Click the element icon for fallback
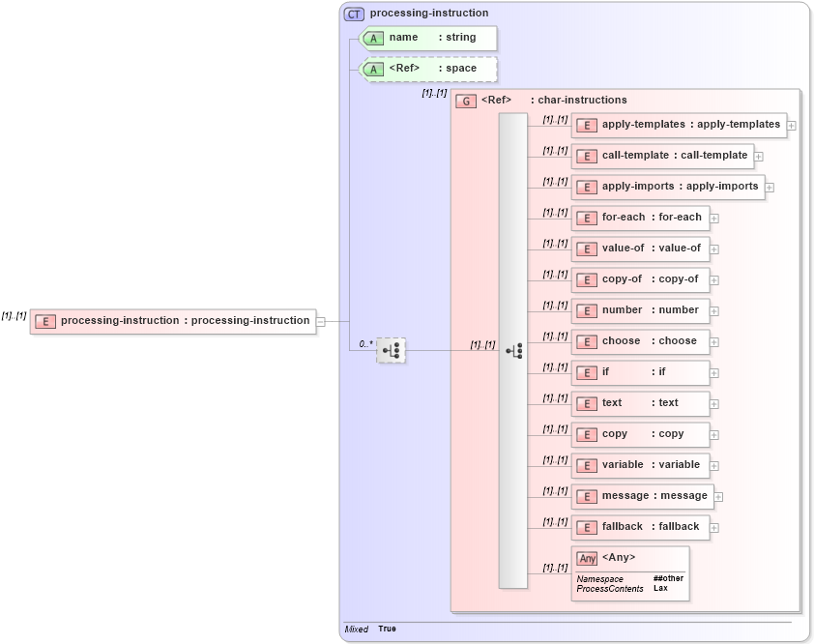 (586, 527)
